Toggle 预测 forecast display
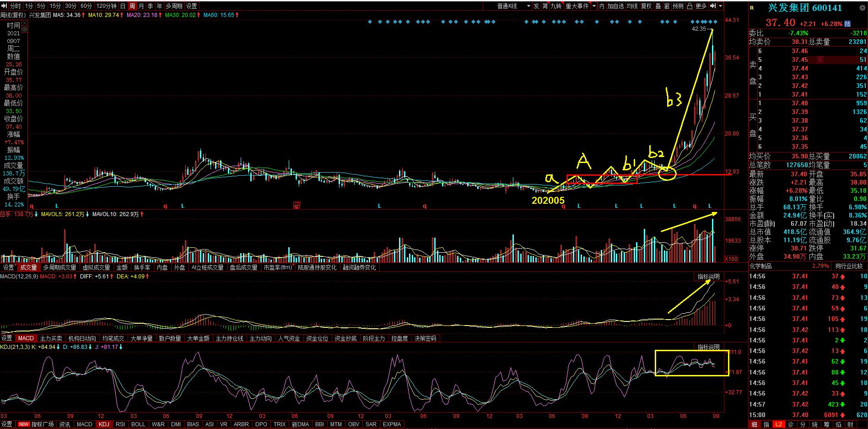 click(678, 6)
